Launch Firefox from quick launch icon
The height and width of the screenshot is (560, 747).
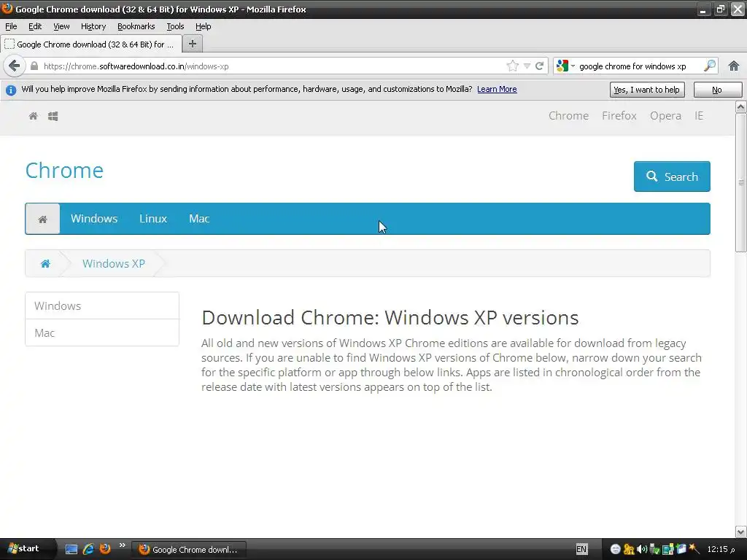105,549
